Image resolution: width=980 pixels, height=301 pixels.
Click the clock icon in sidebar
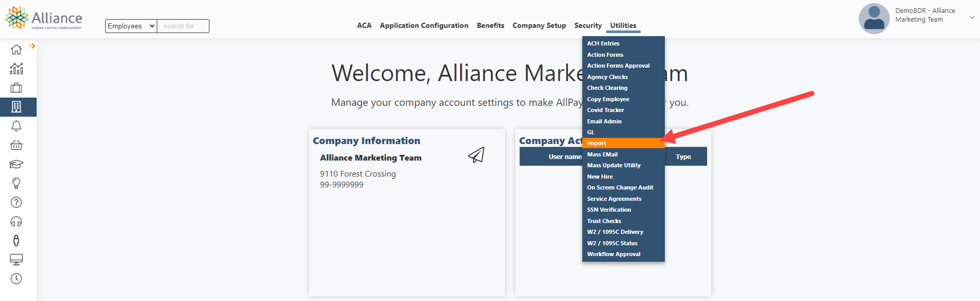(x=17, y=279)
